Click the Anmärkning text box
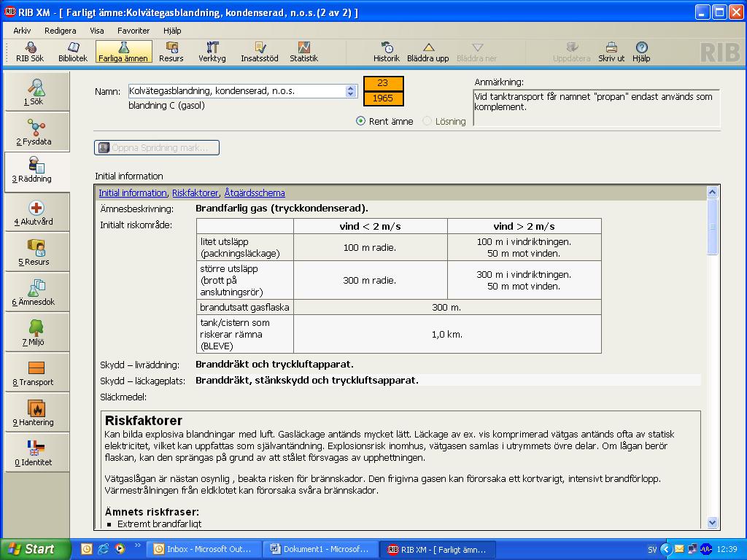747x560 pixels. click(x=596, y=107)
